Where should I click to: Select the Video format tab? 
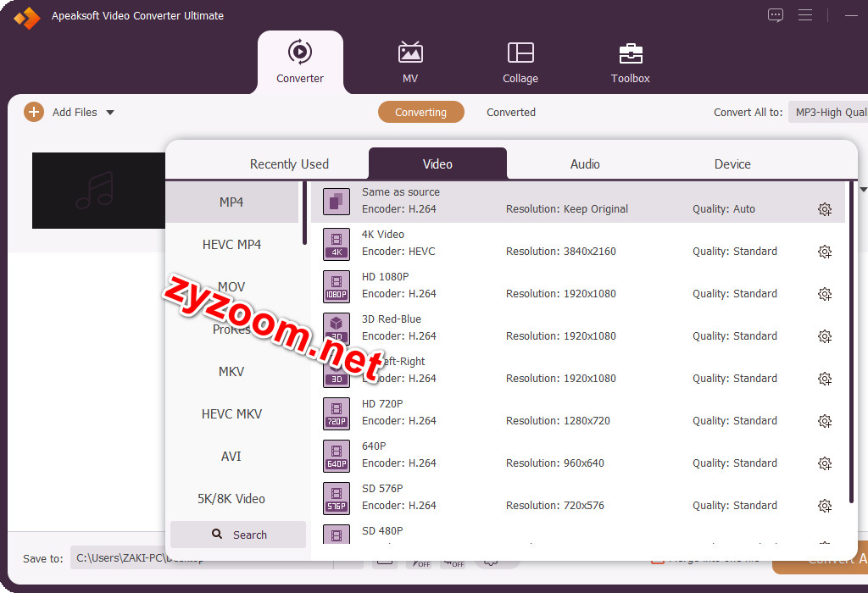tap(437, 163)
